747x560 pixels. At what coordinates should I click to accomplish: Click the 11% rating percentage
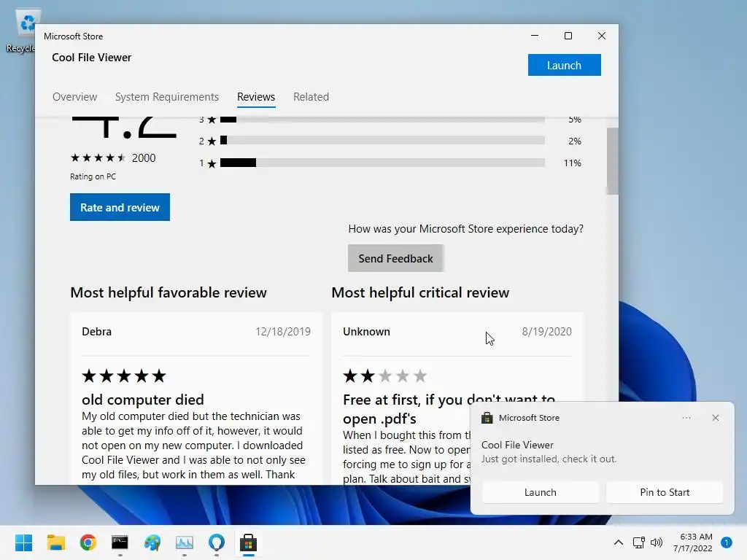click(572, 163)
